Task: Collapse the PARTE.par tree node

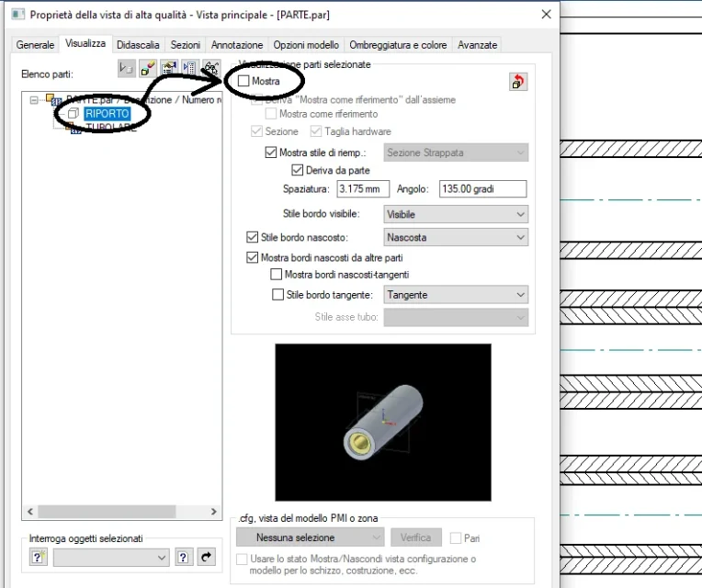Action: 34,100
